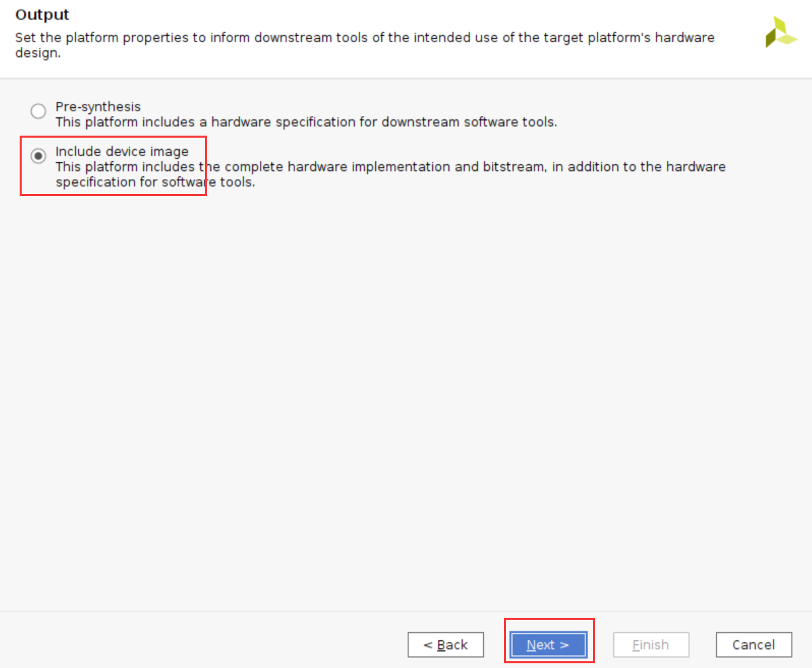The height and width of the screenshot is (668, 812).
Task: Click the Output page heading
Action: [x=42, y=14]
